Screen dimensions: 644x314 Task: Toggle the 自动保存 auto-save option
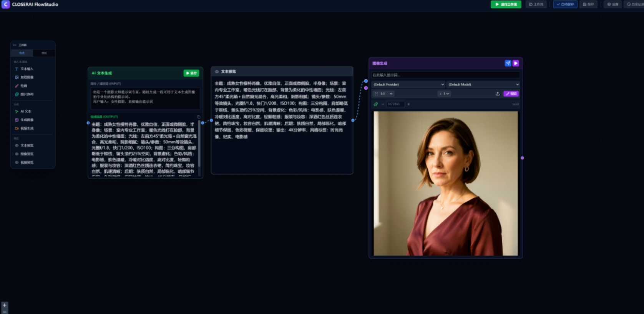pos(565,4)
